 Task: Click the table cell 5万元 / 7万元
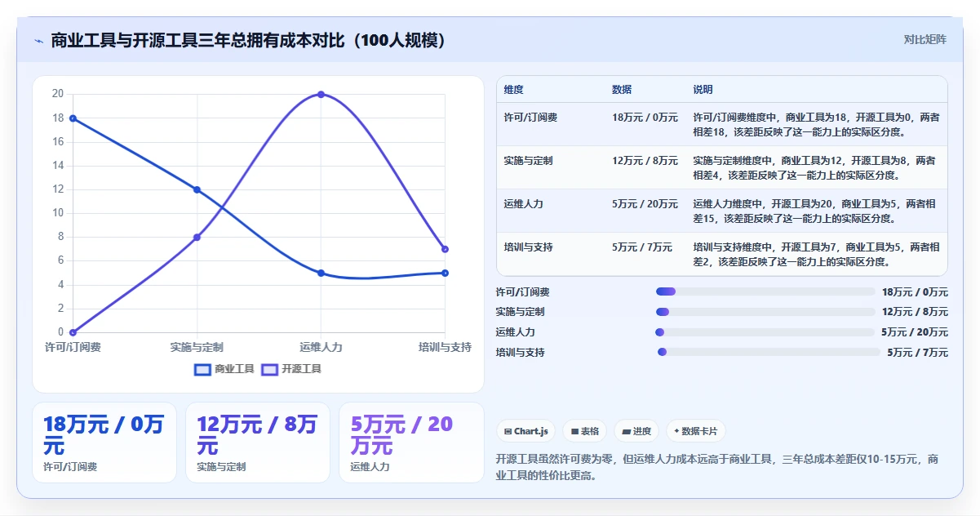[642, 247]
